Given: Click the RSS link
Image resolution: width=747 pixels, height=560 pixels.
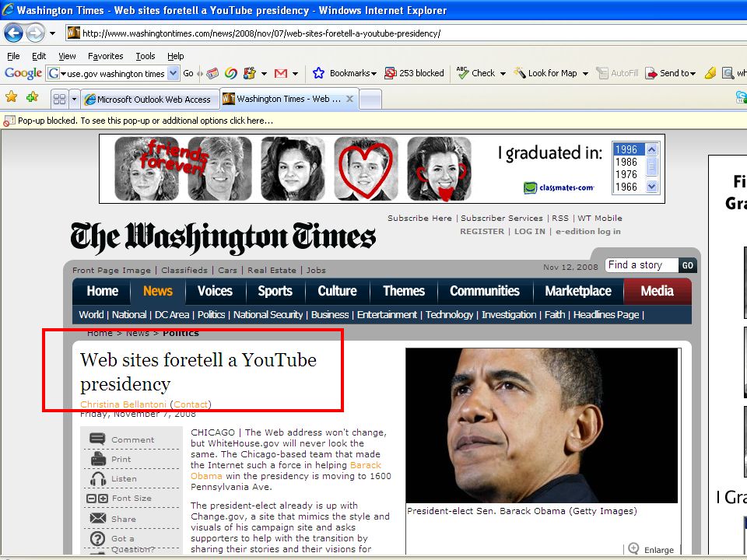Looking at the screenshot, I should pos(560,218).
